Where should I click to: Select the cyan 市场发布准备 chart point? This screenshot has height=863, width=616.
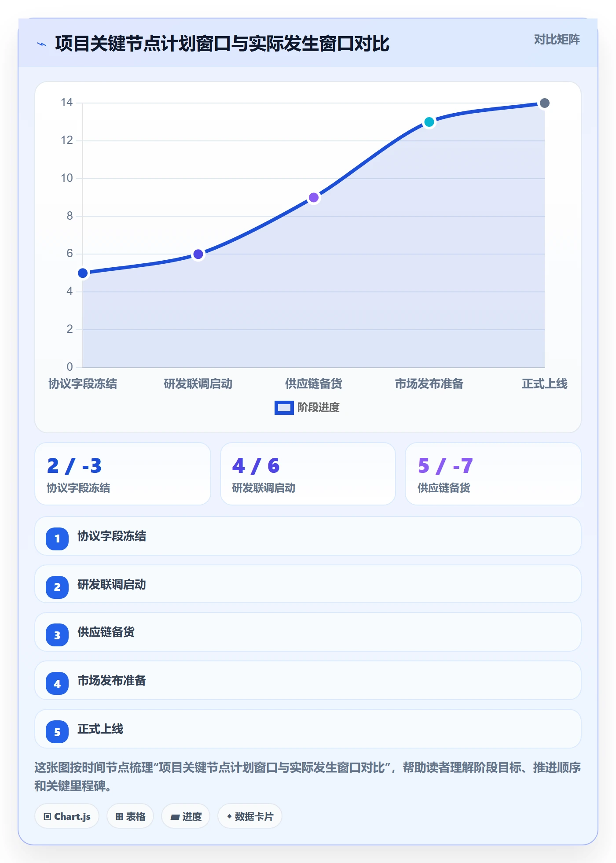pos(429,122)
